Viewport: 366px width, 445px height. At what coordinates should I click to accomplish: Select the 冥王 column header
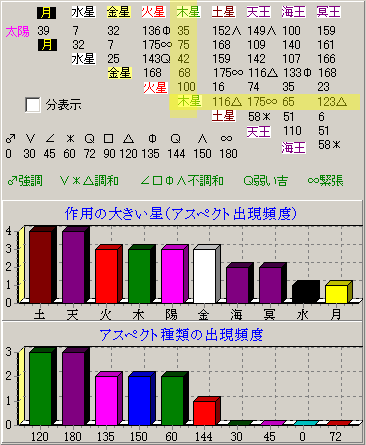[329, 12]
